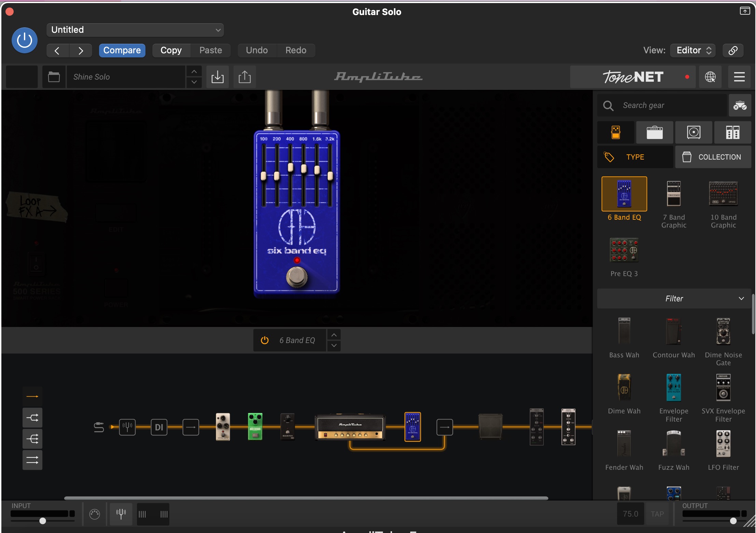756x533 pixels.
Task: Select previous gear with up chevron
Action: pyautogui.click(x=334, y=335)
